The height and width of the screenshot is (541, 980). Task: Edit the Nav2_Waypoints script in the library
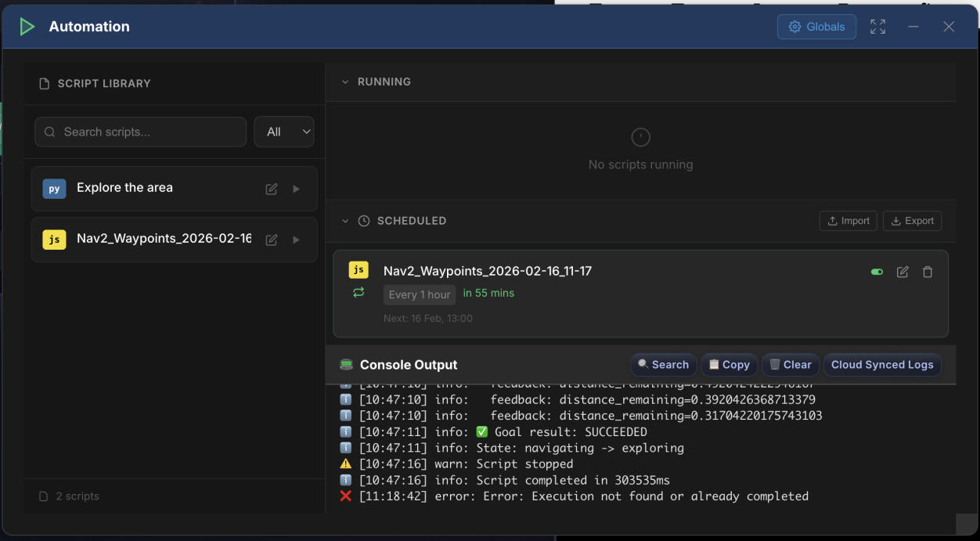pos(271,240)
